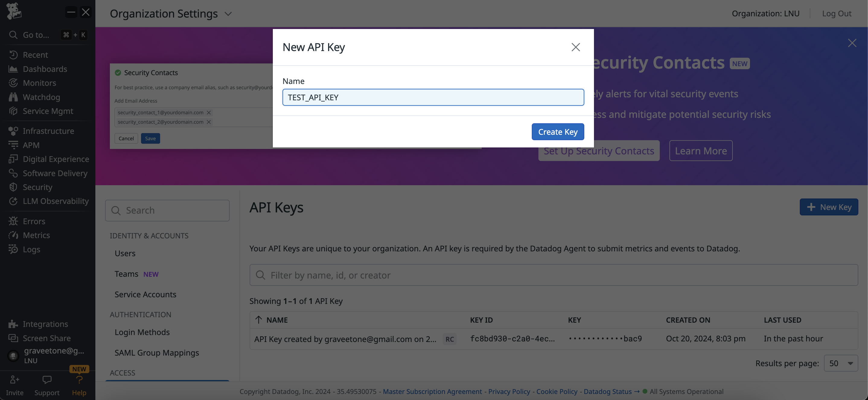The height and width of the screenshot is (400, 868).
Task: Open the Errors bug icon
Action: pos(13,221)
